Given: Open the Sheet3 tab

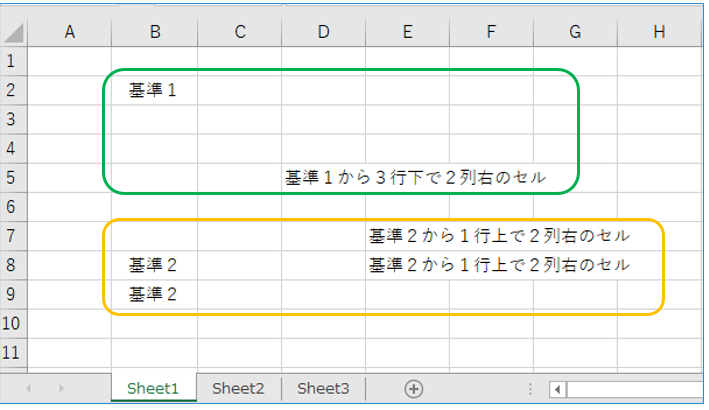Looking at the screenshot, I should point(323,388).
